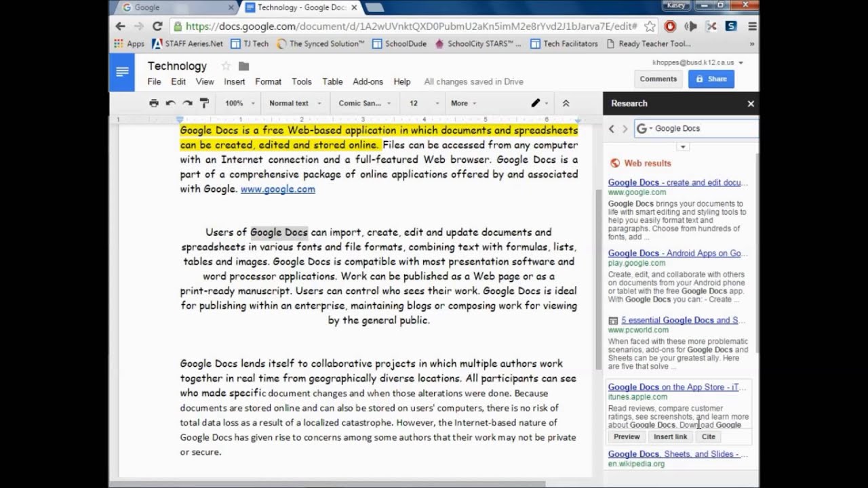Open the Table menu

point(332,81)
